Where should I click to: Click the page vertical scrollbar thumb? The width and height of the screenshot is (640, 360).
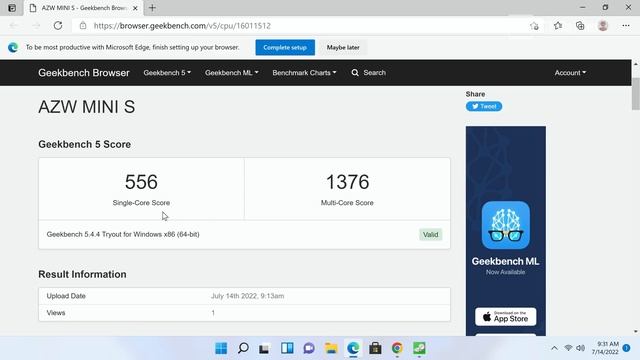pos(636,93)
